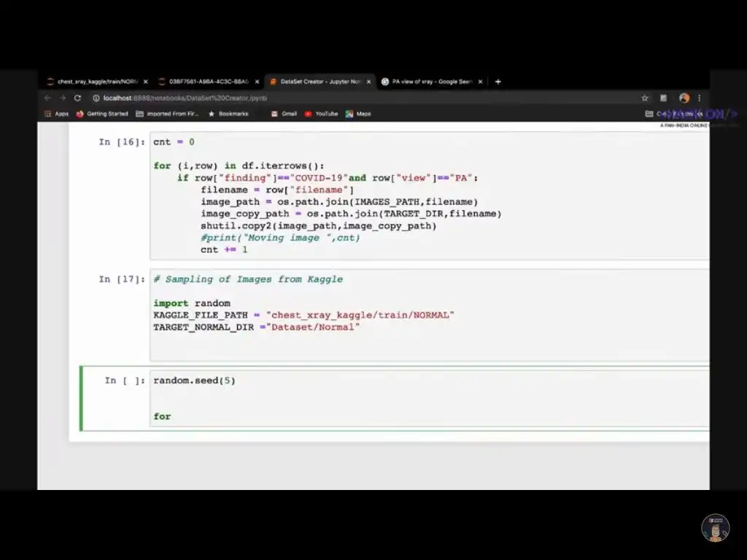Click the presenter avatar thumbnail
Screen dimensions: 747x560
tap(715, 528)
